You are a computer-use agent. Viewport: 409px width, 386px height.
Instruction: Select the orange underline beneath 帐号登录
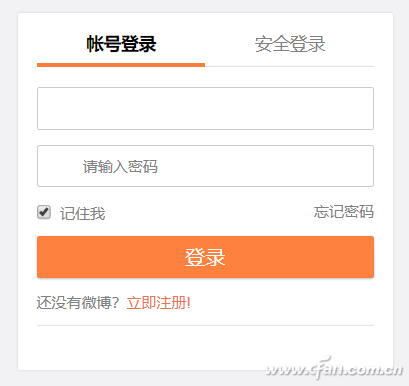[x=121, y=65]
